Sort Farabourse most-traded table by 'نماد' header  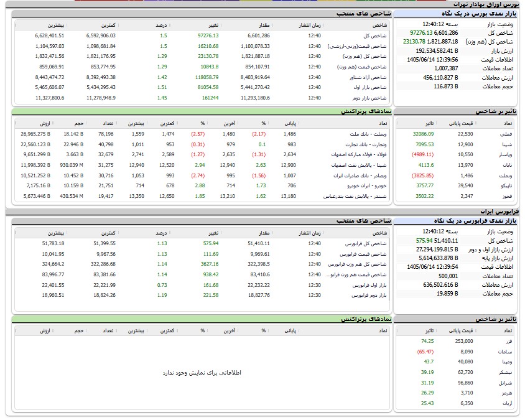tap(383, 331)
